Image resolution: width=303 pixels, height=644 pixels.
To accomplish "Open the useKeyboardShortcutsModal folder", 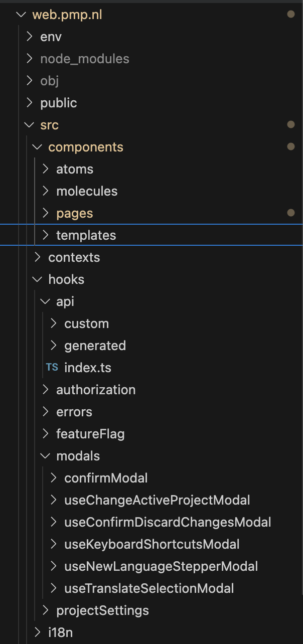I will pos(151,544).
